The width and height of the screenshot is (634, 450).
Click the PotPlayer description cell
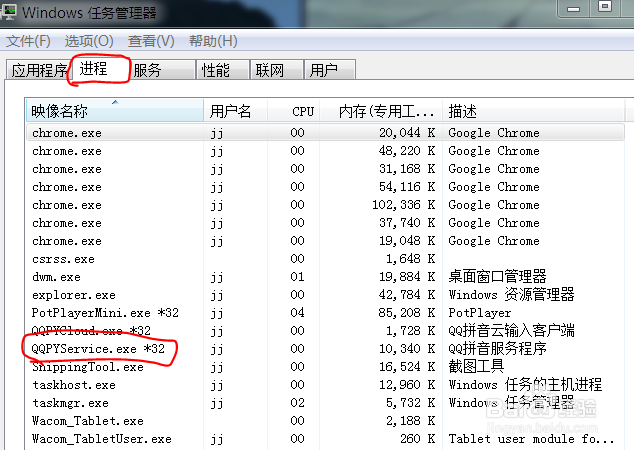pyautogui.click(x=480, y=313)
